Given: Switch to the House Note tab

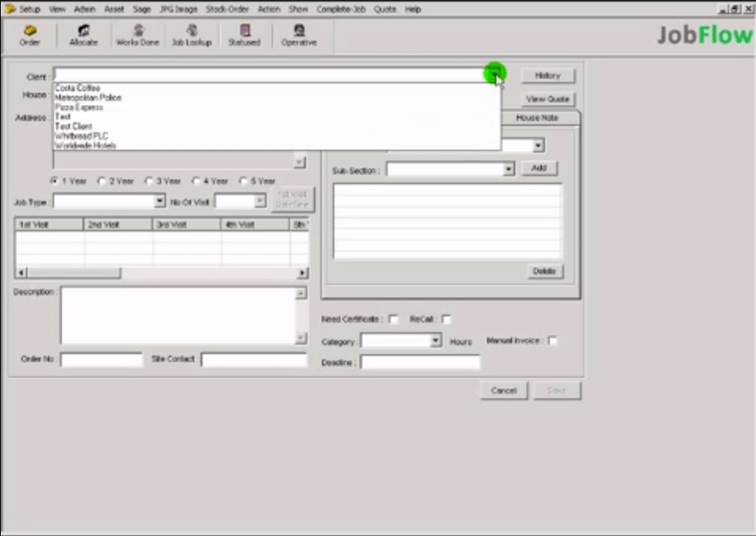Looking at the screenshot, I should (537, 117).
